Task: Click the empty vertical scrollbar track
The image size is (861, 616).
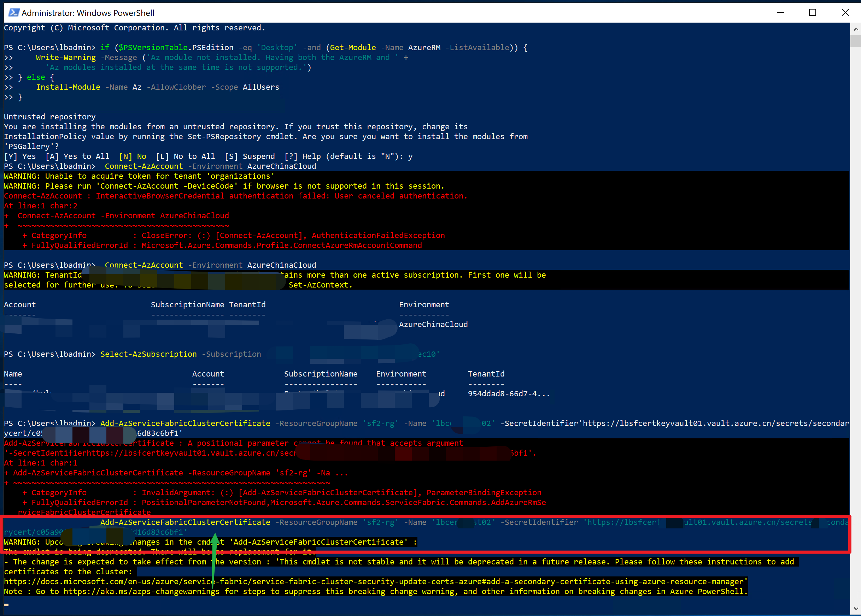Action: 856,303
